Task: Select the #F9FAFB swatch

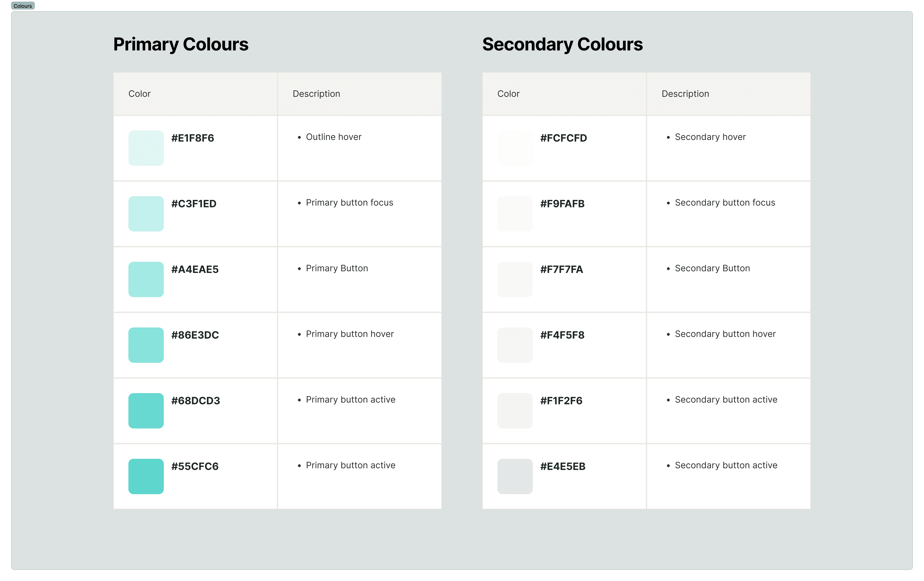Action: [515, 214]
